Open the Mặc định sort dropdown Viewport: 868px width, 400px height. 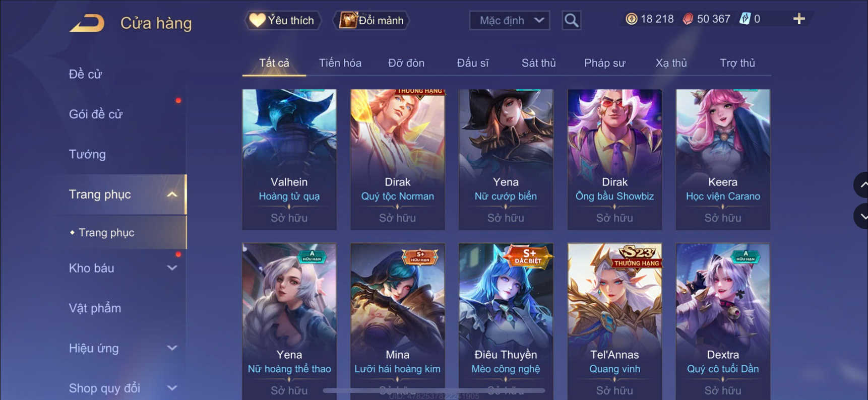(x=510, y=21)
